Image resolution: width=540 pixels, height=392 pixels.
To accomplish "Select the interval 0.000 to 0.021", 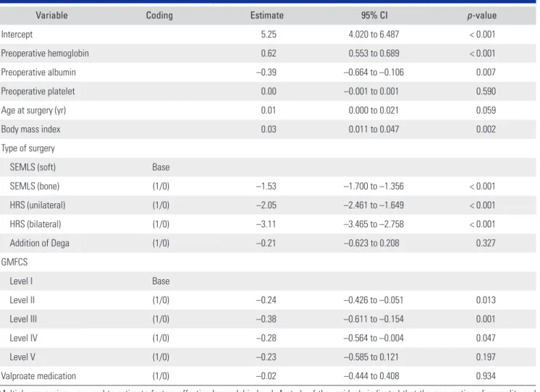I will (x=374, y=110).
